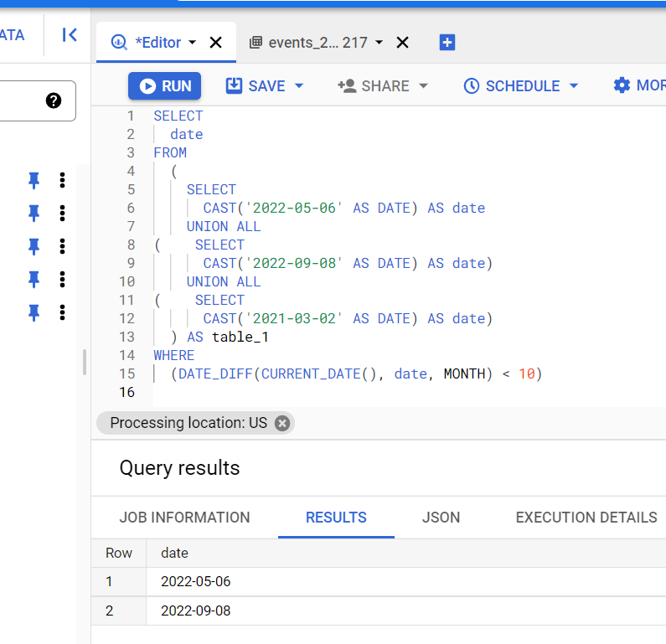Screen dimensions: 666x644
Task: Click the SHARE button
Action: [x=374, y=86]
